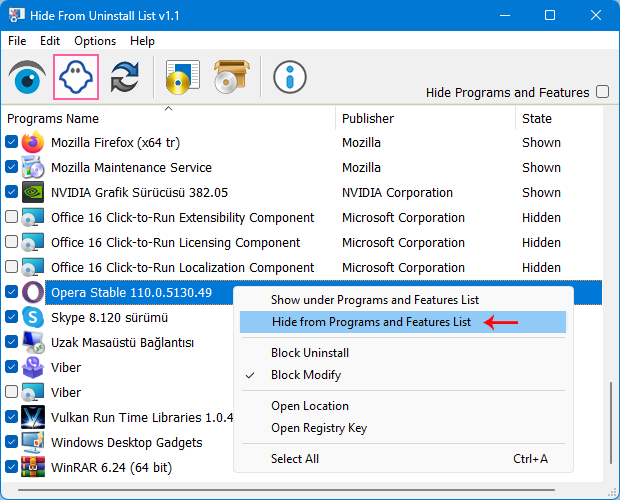Viewport: 620px width, 500px height.
Task: Open the Edit menu
Action: click(50, 41)
